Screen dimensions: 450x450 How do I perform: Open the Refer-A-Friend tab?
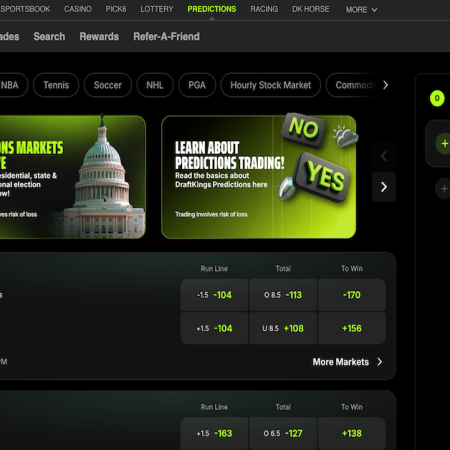tap(166, 36)
